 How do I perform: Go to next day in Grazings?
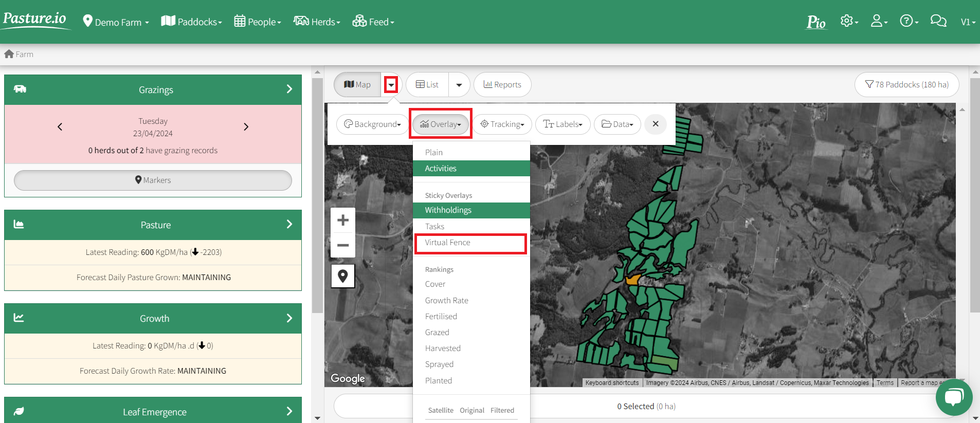pyautogui.click(x=246, y=127)
